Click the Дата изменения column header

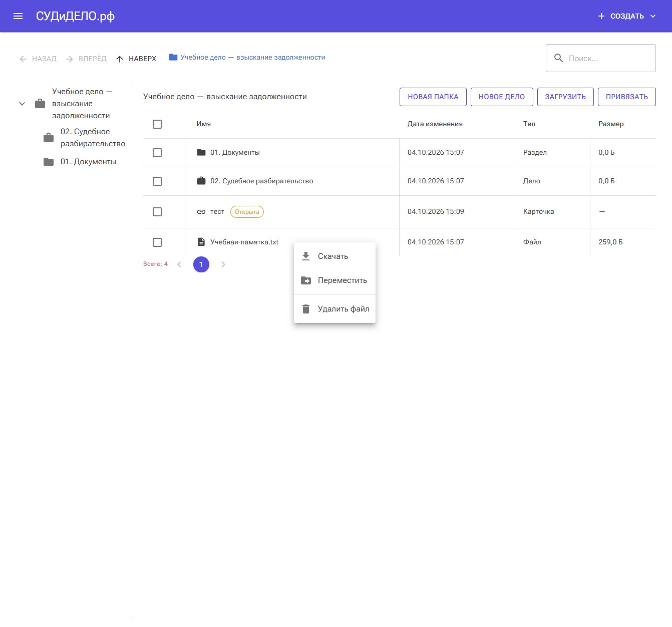(x=435, y=124)
